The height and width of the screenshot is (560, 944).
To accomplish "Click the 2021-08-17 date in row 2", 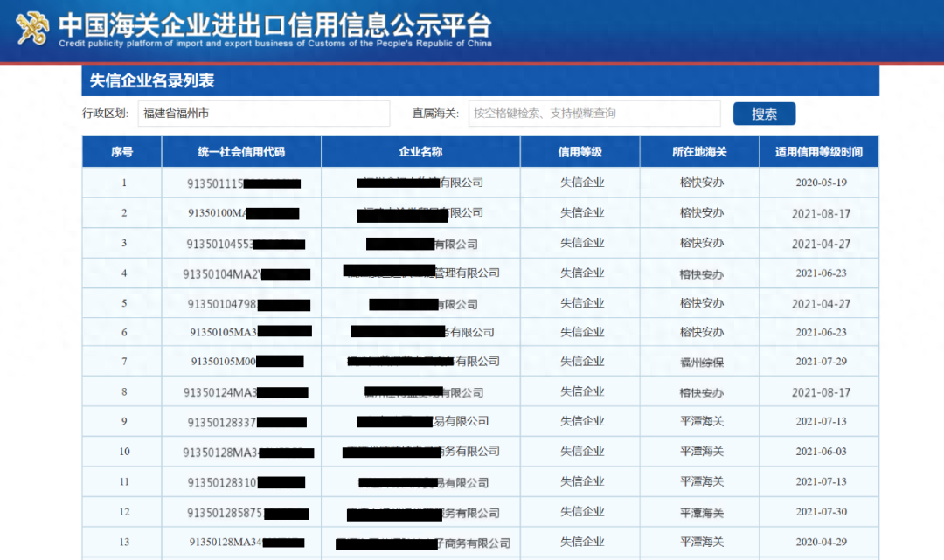I will coord(821,213).
